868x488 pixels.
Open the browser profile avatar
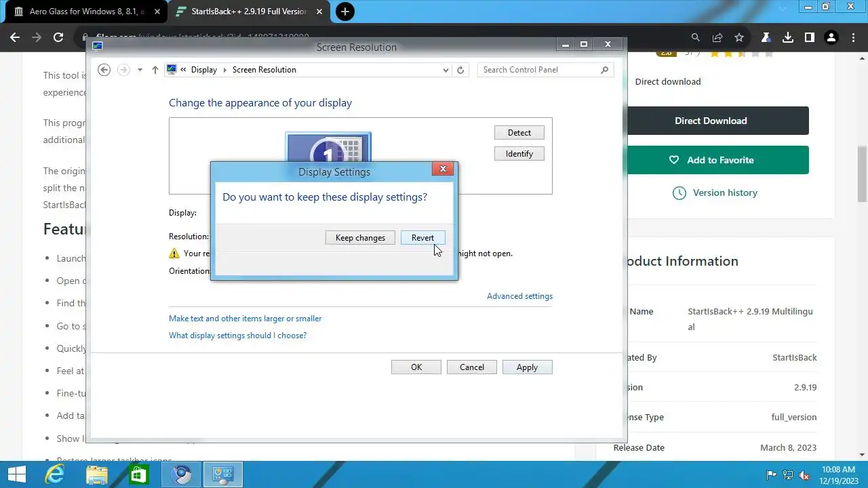831,38
